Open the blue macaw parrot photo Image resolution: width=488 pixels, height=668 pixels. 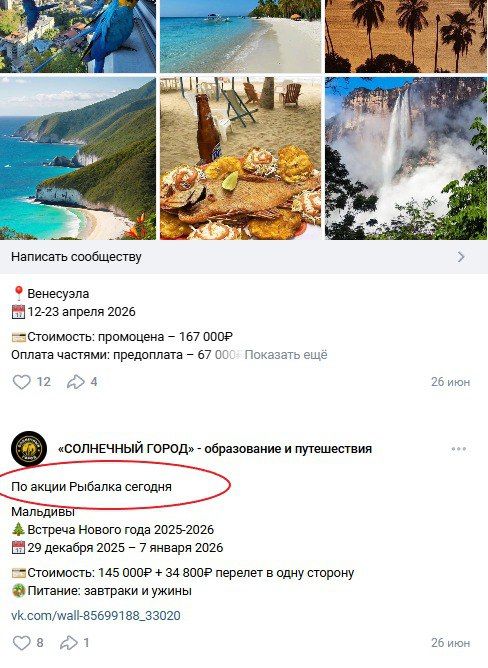pyautogui.click(x=78, y=36)
